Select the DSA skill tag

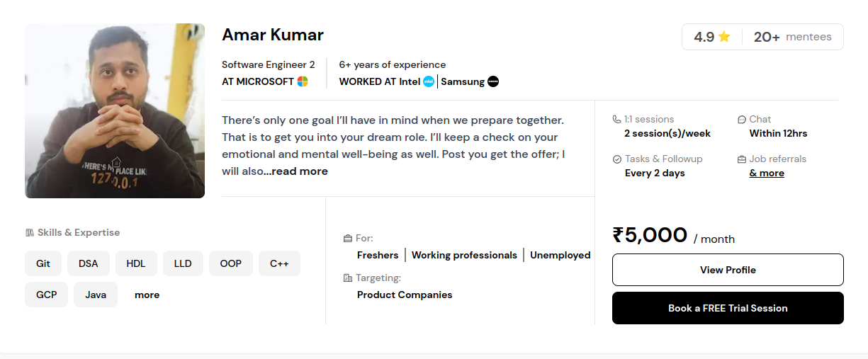(x=89, y=263)
